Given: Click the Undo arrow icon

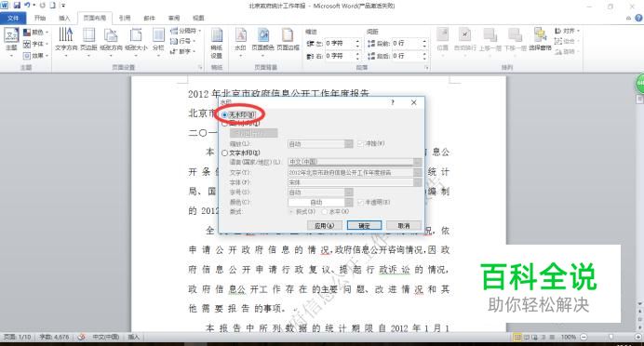Looking at the screenshot, I should click(x=27, y=6).
